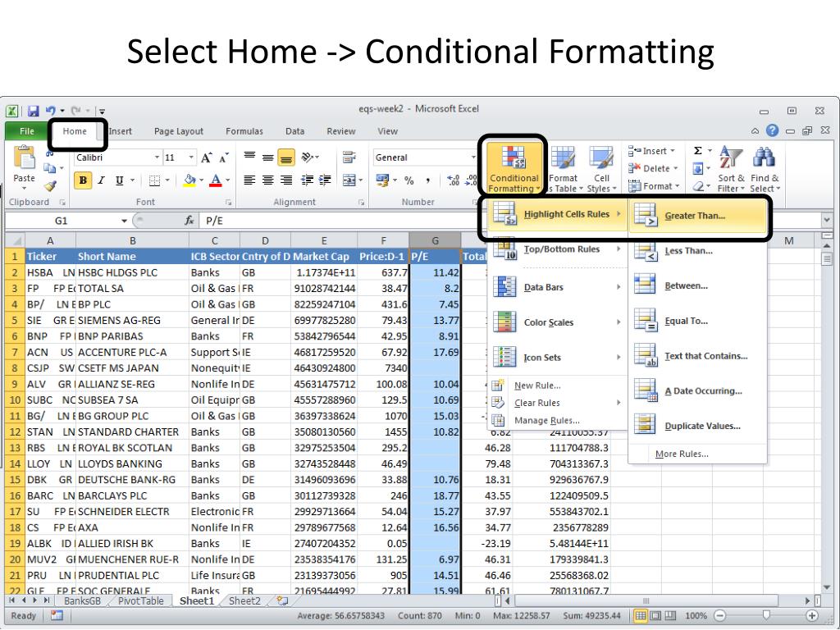Open the Calibri font name dropdown
Image resolution: width=840 pixels, height=630 pixels.
(157, 157)
